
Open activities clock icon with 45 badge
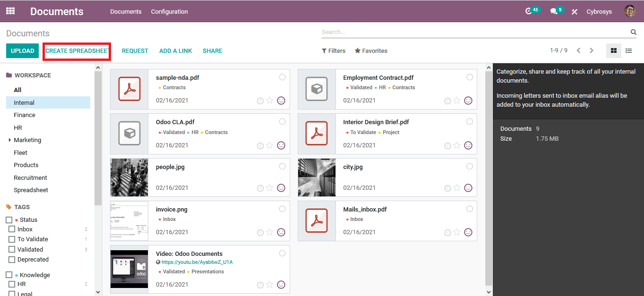[529, 11]
